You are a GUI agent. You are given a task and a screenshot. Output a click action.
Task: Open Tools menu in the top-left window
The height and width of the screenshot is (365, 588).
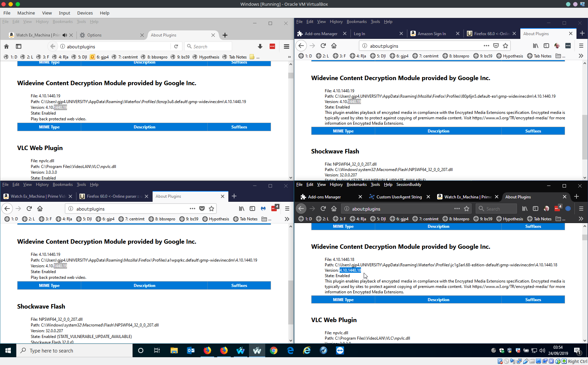(x=81, y=22)
